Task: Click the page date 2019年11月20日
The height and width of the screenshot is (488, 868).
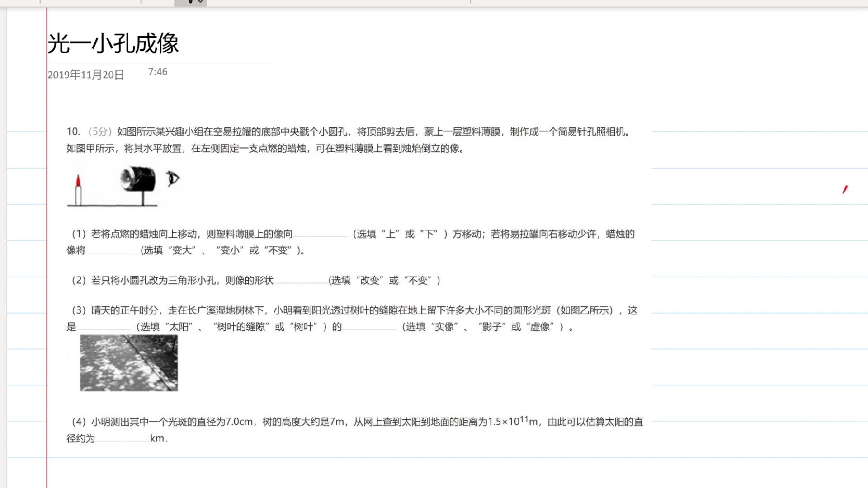Action: click(86, 75)
